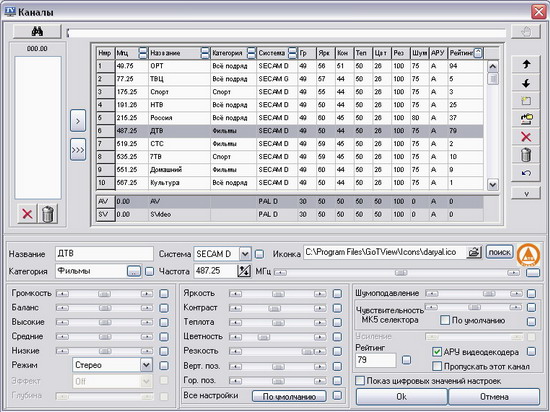The image size is (550, 412).
Task: Click the edit channel icon below the note icon
Action: tap(526, 119)
